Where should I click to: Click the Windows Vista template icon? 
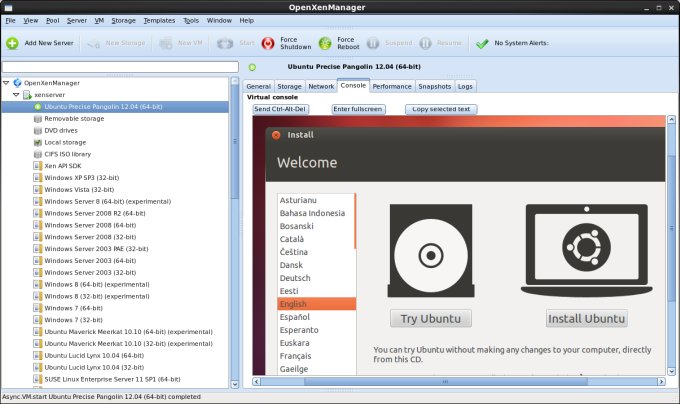tap(38, 189)
